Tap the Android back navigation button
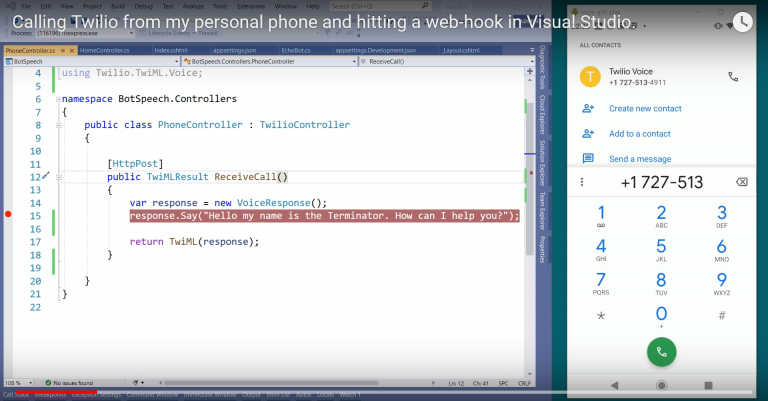This screenshot has height=401, width=768. tap(614, 385)
